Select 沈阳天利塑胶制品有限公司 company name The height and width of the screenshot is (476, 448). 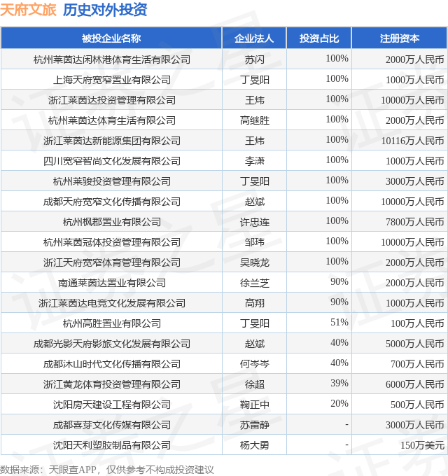(x=112, y=446)
